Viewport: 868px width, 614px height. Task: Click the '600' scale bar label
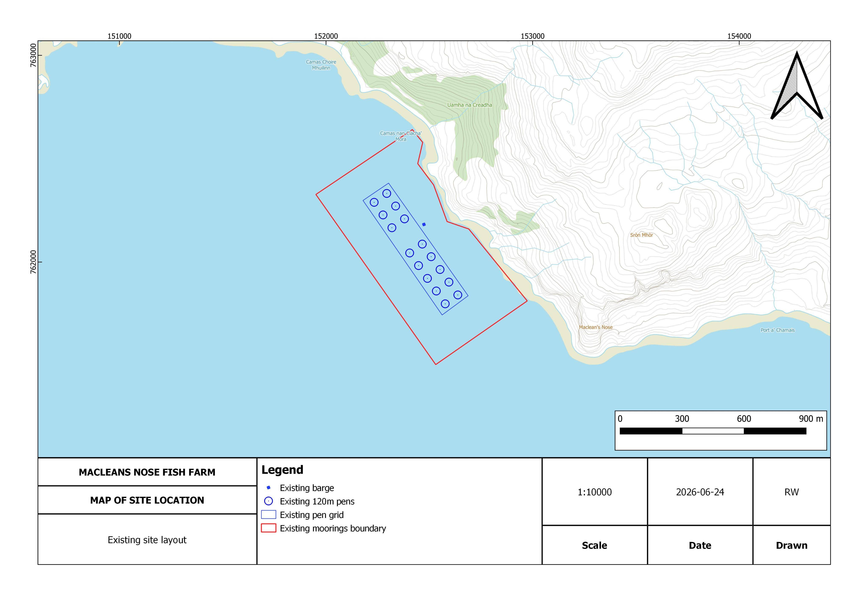tap(744, 419)
